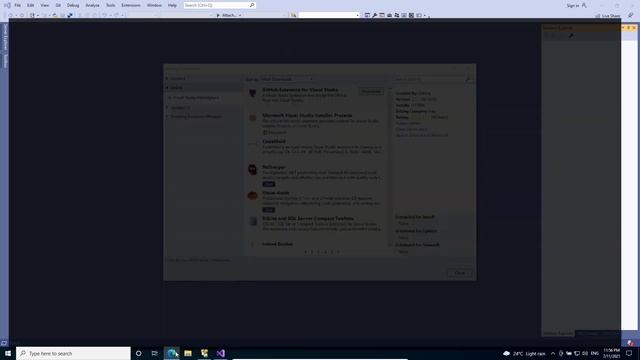This screenshot has height=360, width=640.
Task: Click the taskbar search box
Action: tap(73, 353)
